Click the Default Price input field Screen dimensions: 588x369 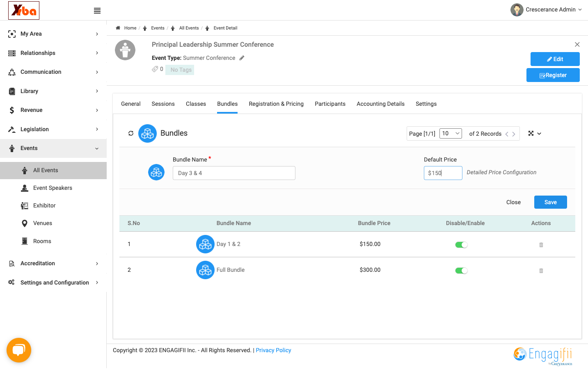443,173
